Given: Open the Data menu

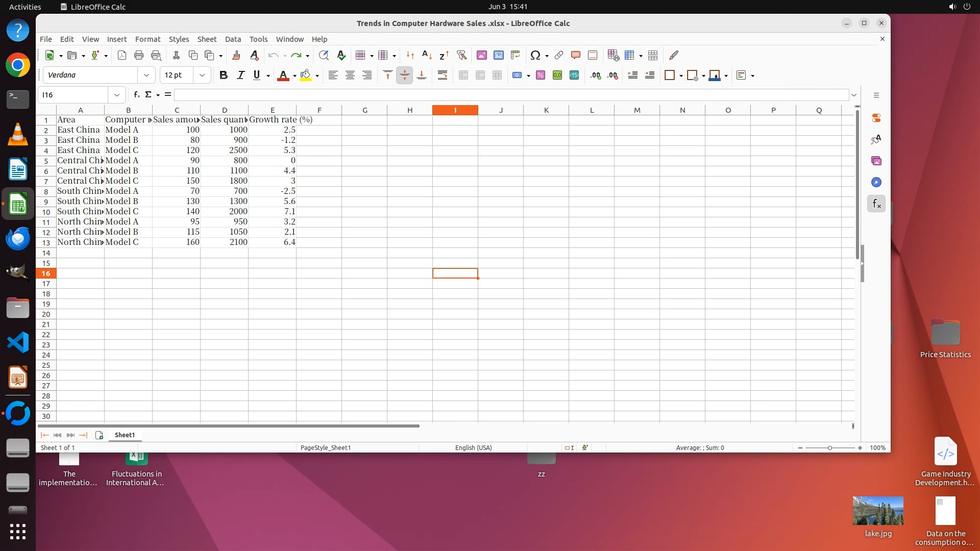Looking at the screenshot, I should (x=233, y=39).
